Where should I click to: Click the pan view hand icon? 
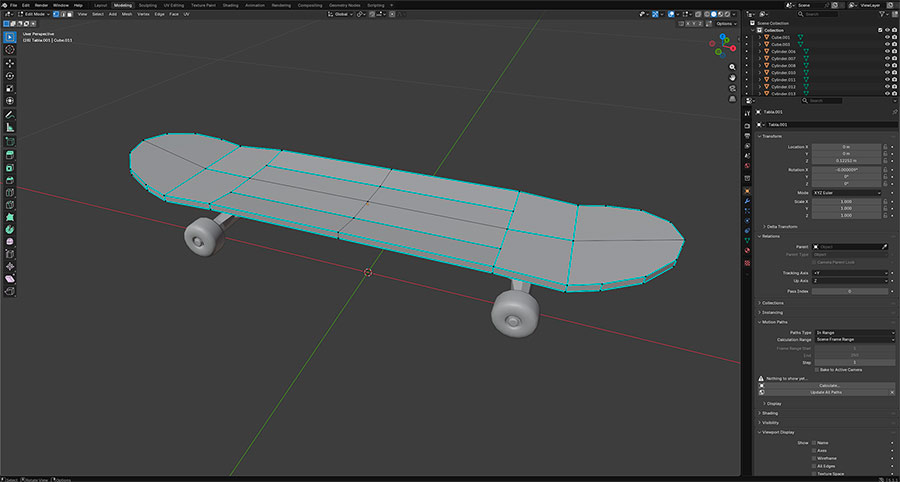[x=732, y=77]
